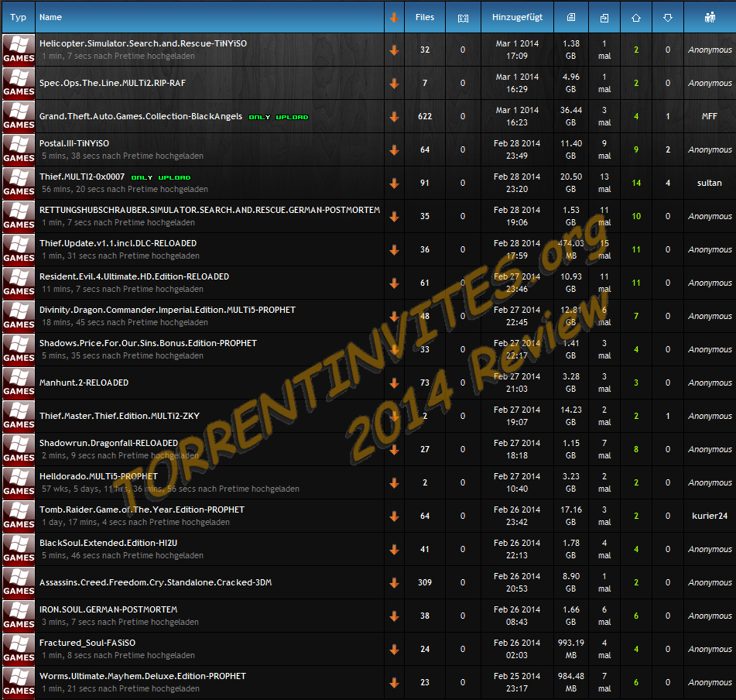This screenshot has height=700, width=736.
Task: Click the '9 mal' snatch count for Postal.III
Action: (x=604, y=149)
